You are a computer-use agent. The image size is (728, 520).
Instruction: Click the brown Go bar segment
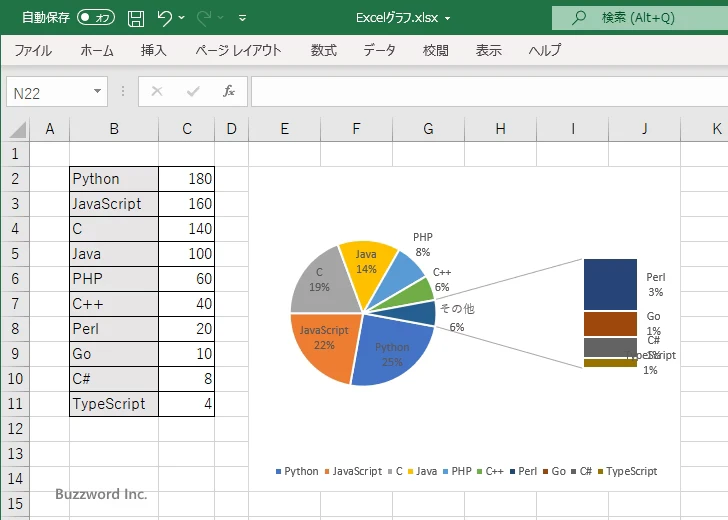tap(610, 324)
